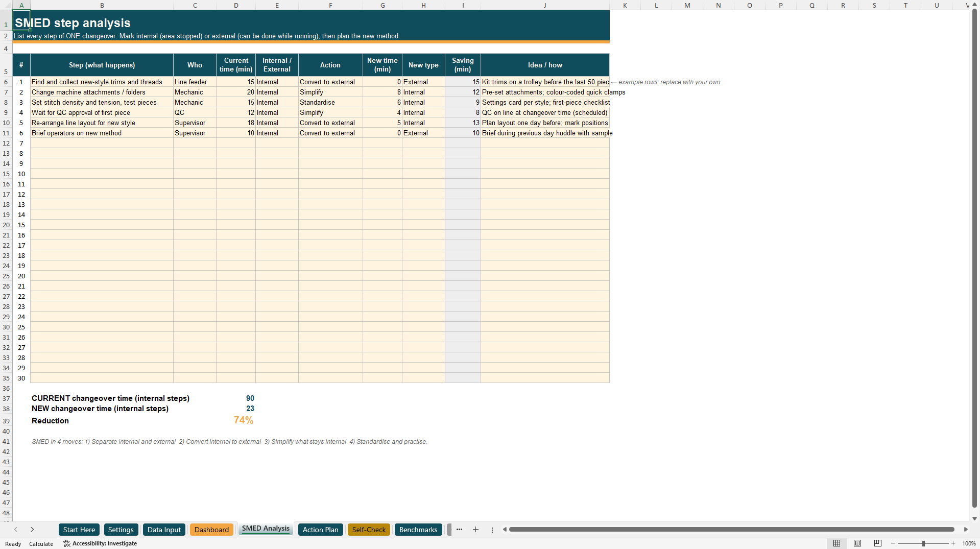Click horizontal scrollbar right arrow

966,530
